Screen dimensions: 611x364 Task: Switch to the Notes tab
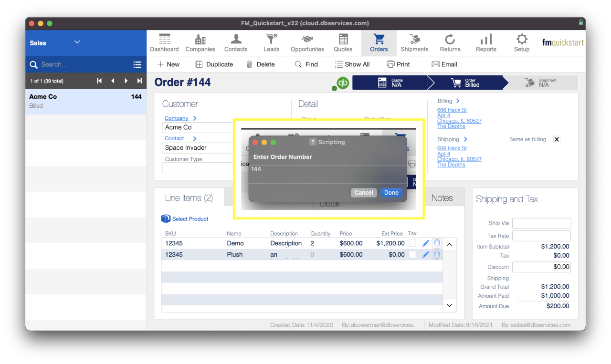[x=442, y=198]
